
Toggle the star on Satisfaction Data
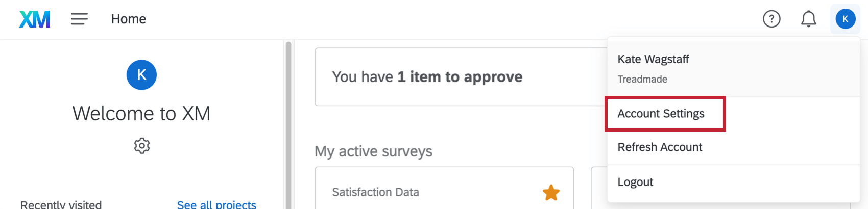(x=551, y=193)
